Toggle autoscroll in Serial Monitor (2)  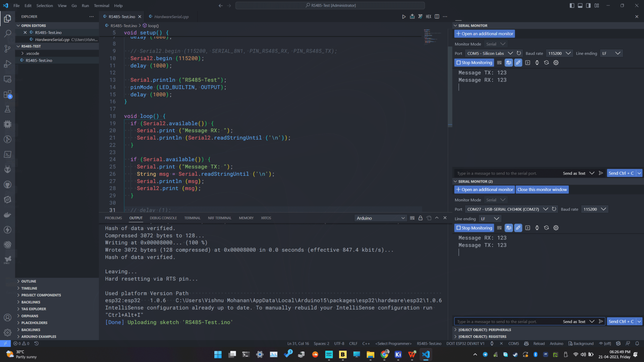509,228
